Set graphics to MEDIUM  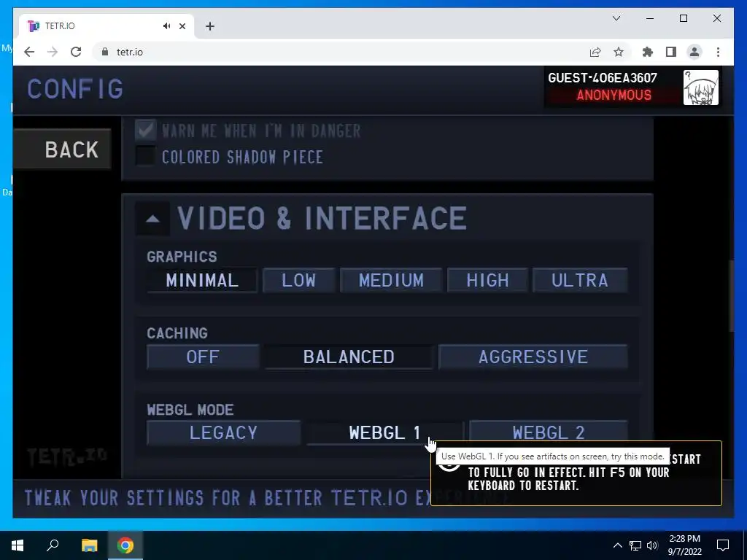pos(391,280)
